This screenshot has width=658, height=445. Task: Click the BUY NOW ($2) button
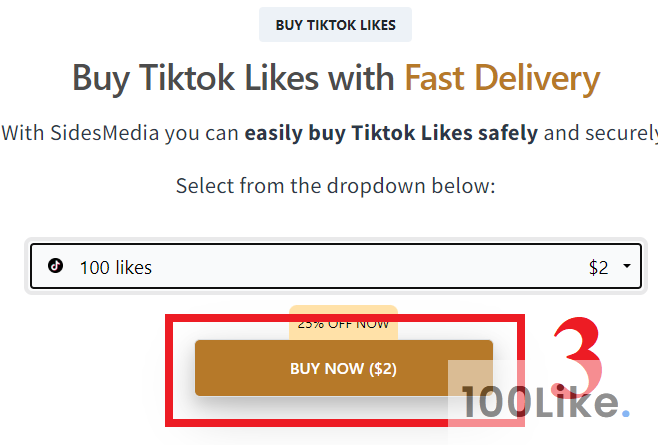pyautogui.click(x=344, y=368)
